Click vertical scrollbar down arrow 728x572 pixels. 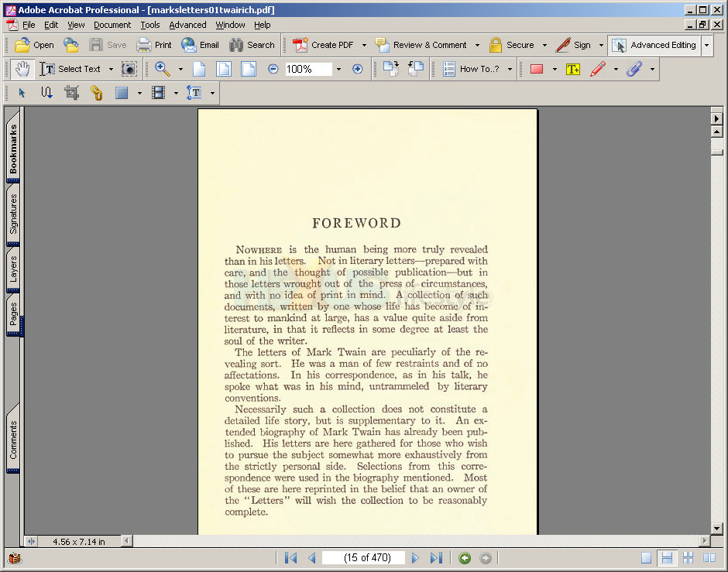717,528
